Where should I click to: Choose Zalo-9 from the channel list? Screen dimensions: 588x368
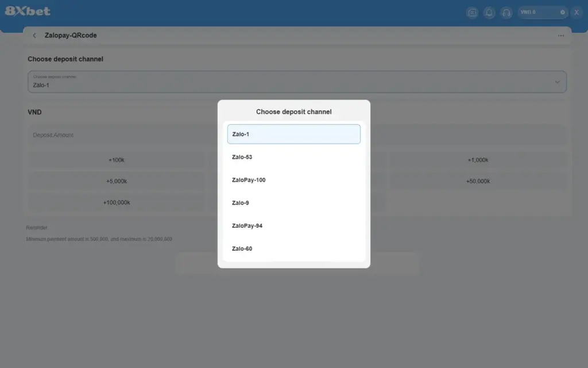[x=293, y=203]
